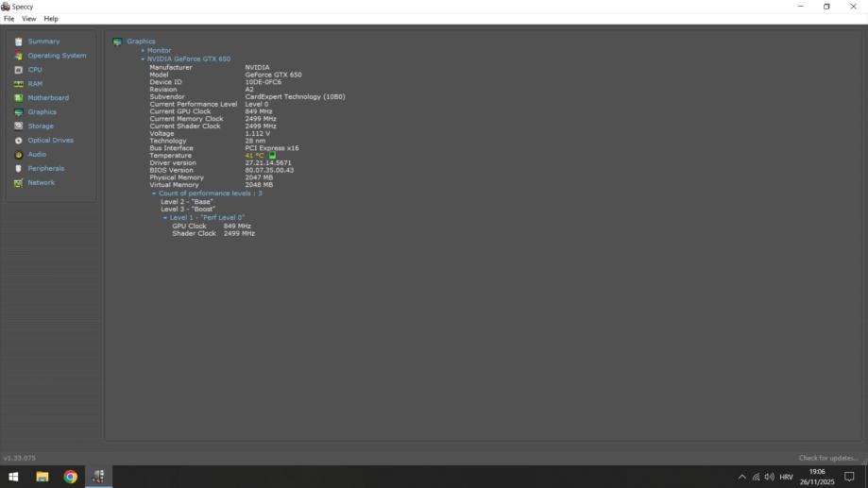Image resolution: width=868 pixels, height=488 pixels.
Task: Click the PCI Express x16 bus value
Action: point(272,148)
